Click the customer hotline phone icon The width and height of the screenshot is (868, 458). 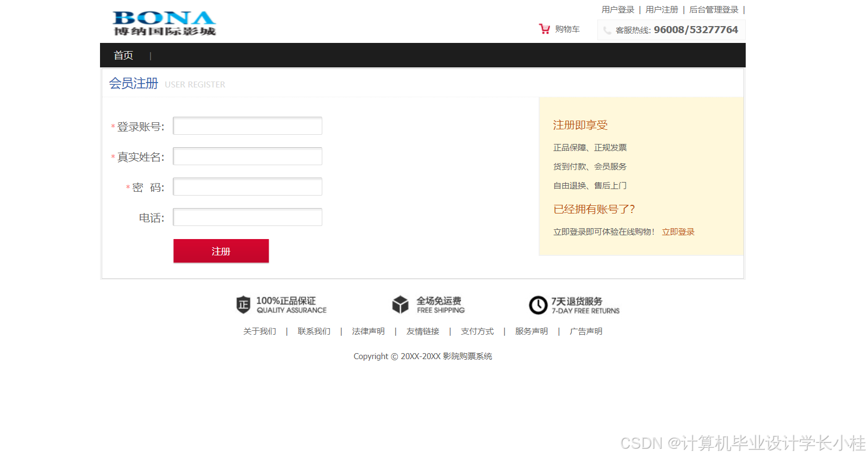607,30
